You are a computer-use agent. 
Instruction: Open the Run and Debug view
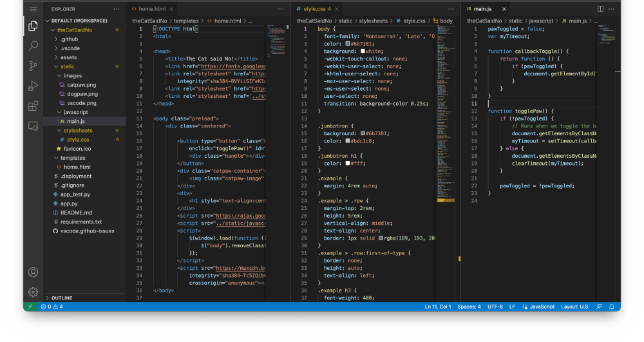(33, 86)
